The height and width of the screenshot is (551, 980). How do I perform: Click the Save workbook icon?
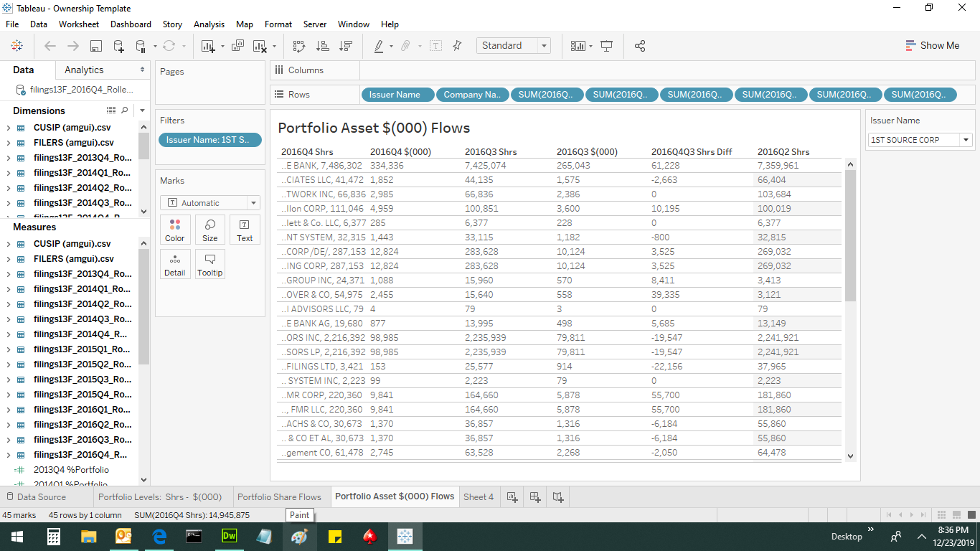click(x=95, y=46)
